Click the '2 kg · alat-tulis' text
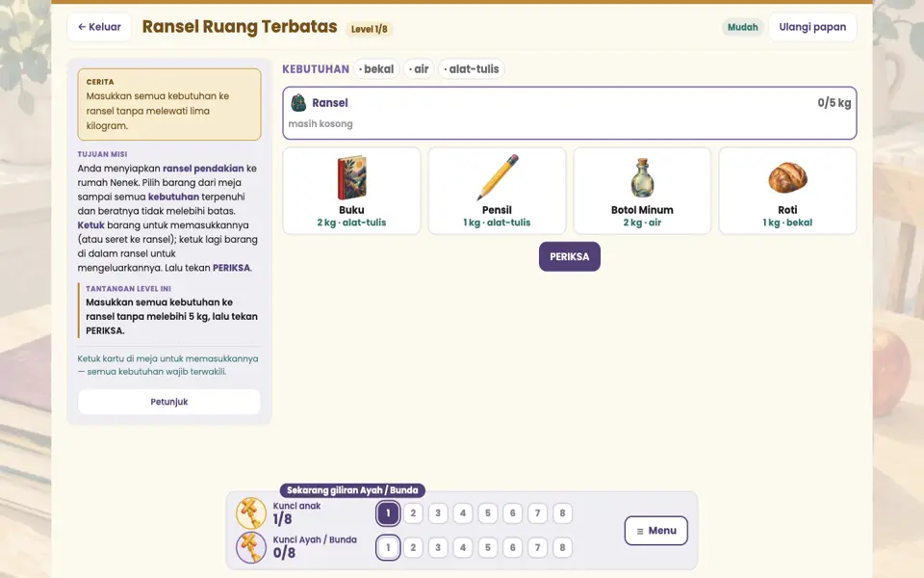 pos(352,223)
